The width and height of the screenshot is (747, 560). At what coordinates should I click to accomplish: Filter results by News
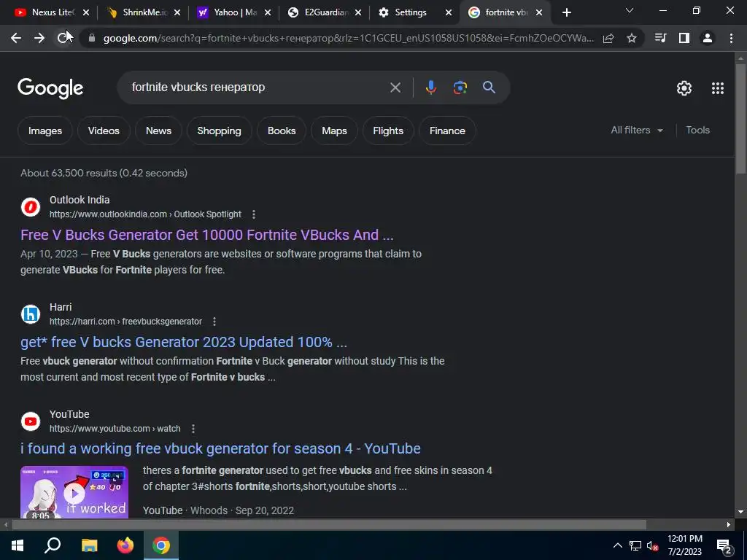point(158,131)
